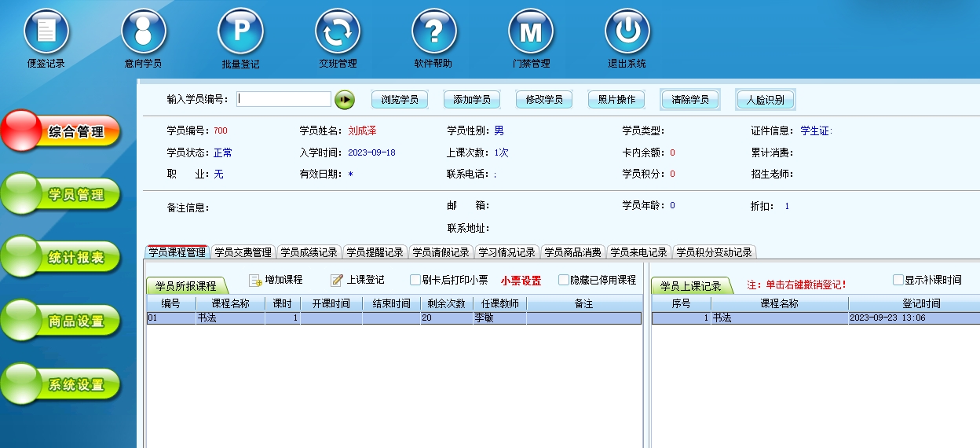Select 学员积分变动记录 tab
The width and height of the screenshot is (980, 448).
(x=714, y=252)
